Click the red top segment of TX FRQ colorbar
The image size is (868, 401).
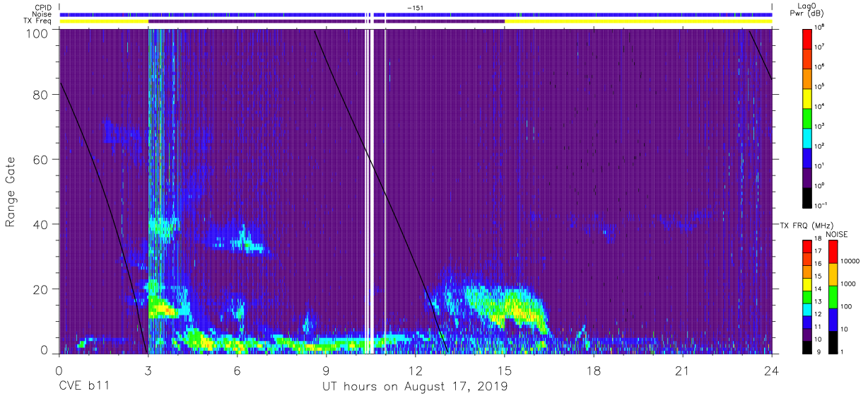tap(807, 246)
